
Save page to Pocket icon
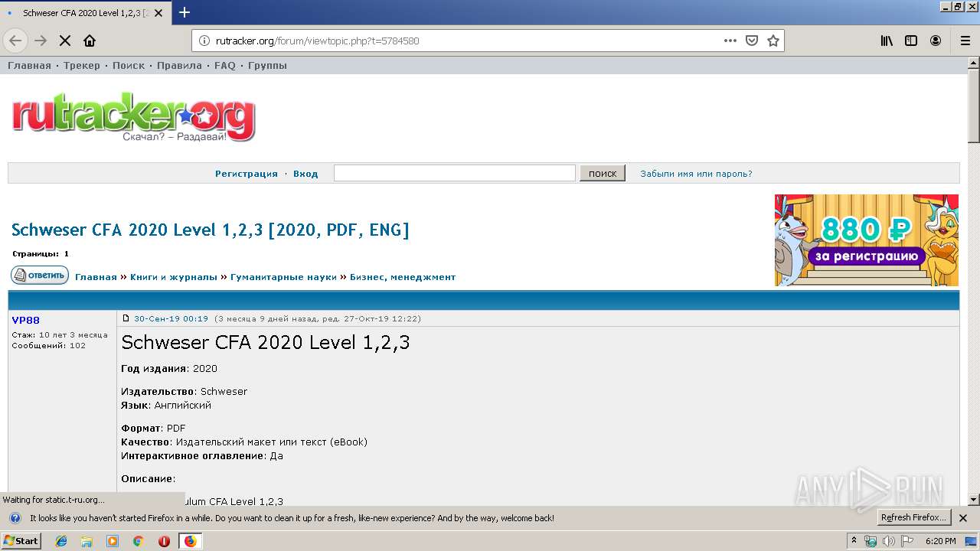(752, 41)
